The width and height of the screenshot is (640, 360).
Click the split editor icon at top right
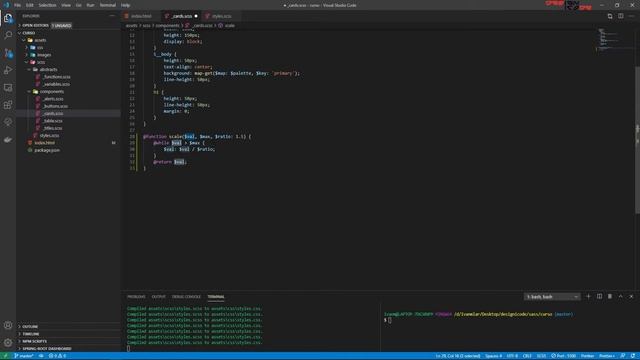click(x=620, y=16)
